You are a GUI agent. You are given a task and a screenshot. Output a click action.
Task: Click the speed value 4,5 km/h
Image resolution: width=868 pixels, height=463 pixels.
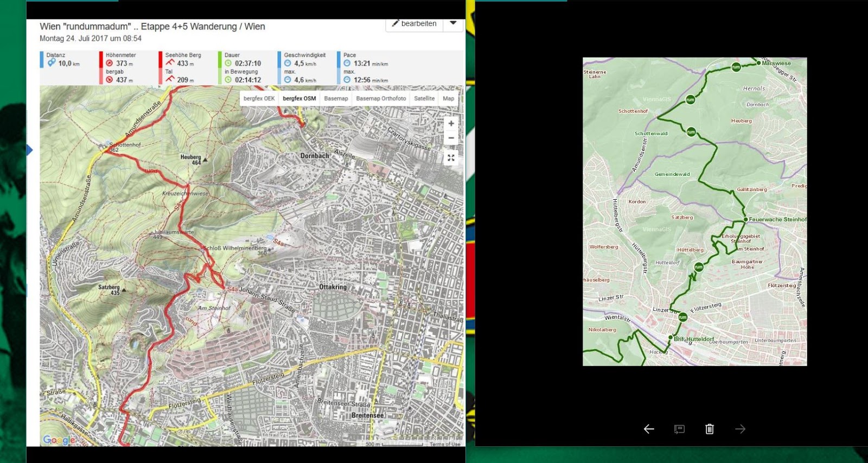305,64
